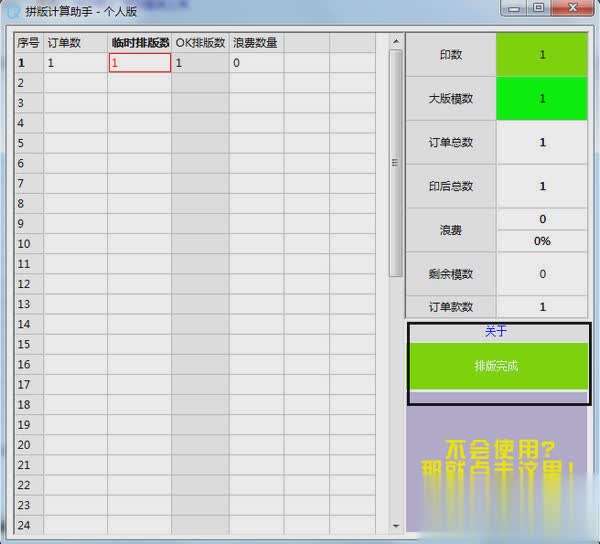Maximize the 拼版计算助手 window

[x=539, y=8]
